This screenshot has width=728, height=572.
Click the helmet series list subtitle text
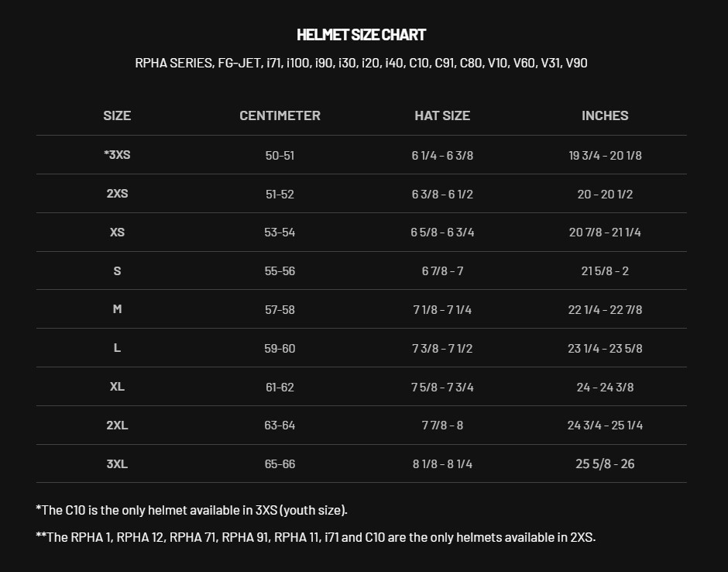[x=361, y=63]
